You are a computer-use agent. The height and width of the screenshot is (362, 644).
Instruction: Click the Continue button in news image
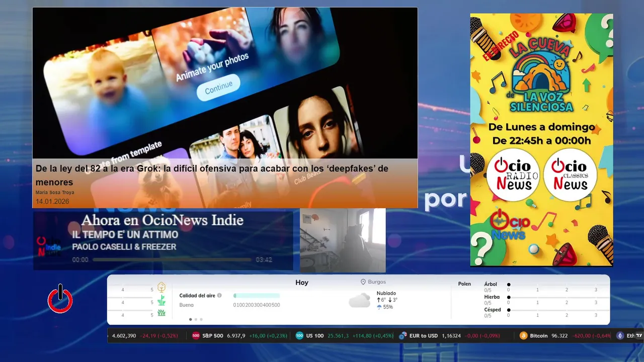(x=218, y=86)
